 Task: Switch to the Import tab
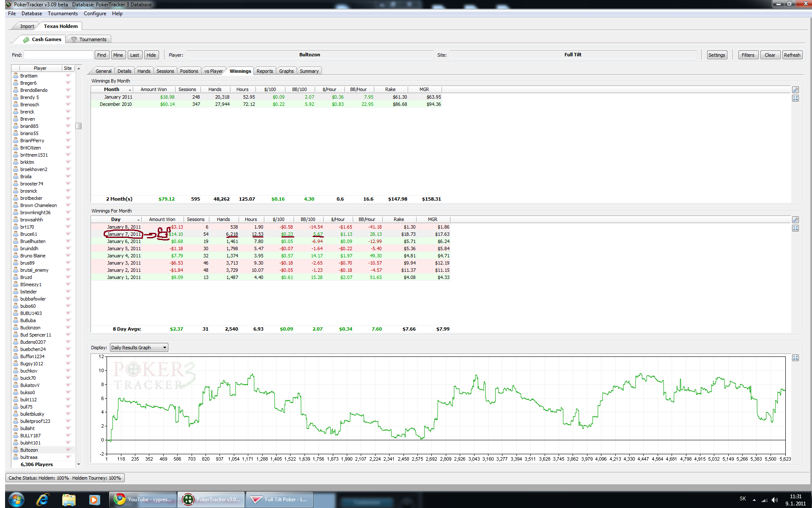point(27,26)
